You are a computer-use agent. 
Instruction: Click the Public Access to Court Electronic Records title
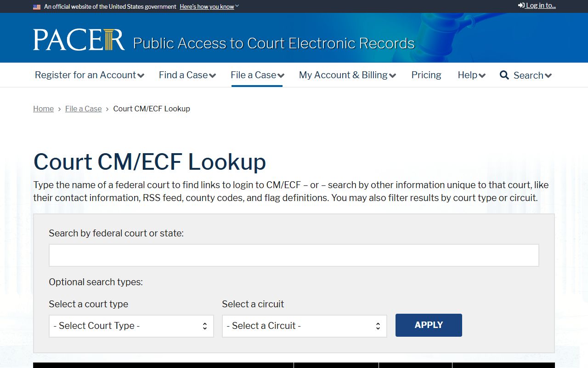[274, 43]
